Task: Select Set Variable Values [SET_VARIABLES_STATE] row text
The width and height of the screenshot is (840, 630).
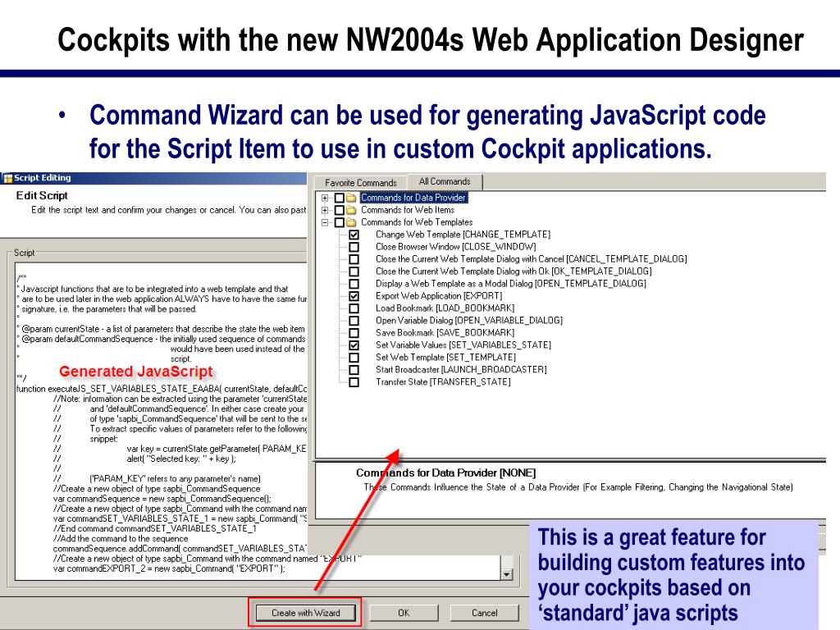Action: [463, 345]
